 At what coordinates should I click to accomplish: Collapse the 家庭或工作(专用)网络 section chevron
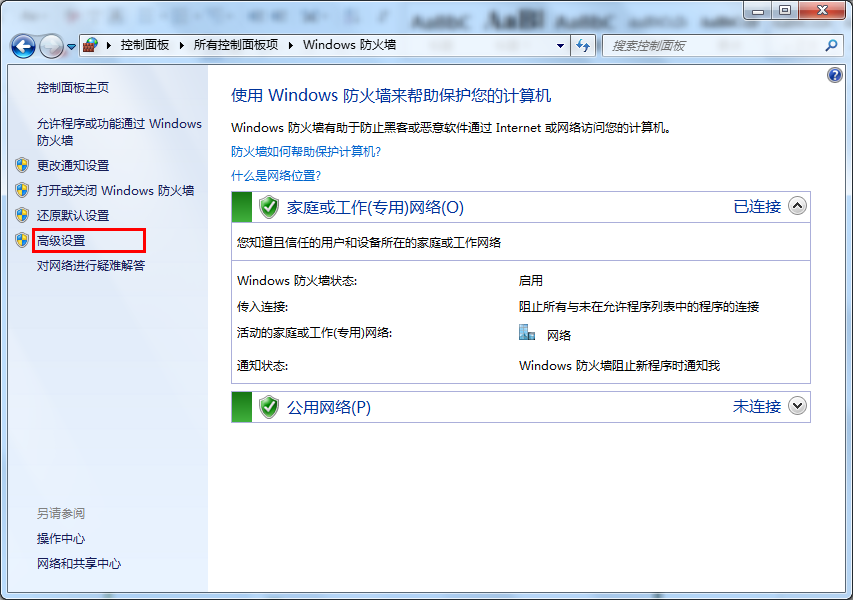797,206
